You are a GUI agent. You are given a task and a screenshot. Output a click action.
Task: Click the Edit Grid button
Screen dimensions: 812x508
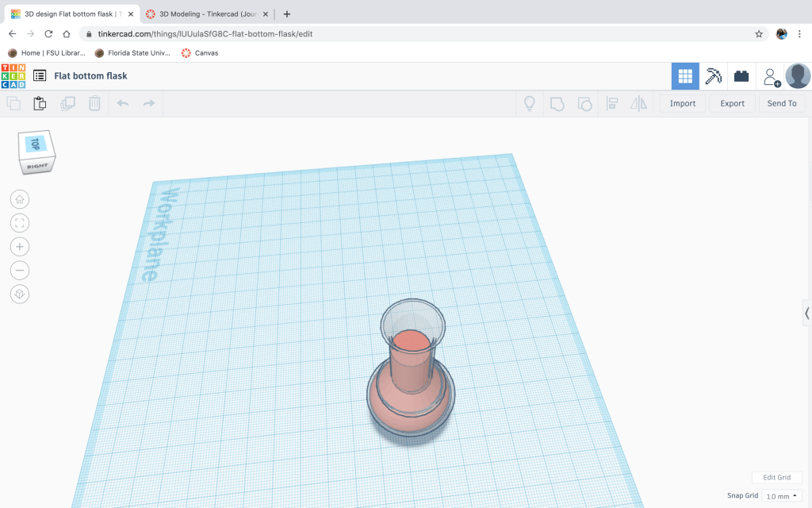[x=776, y=478]
